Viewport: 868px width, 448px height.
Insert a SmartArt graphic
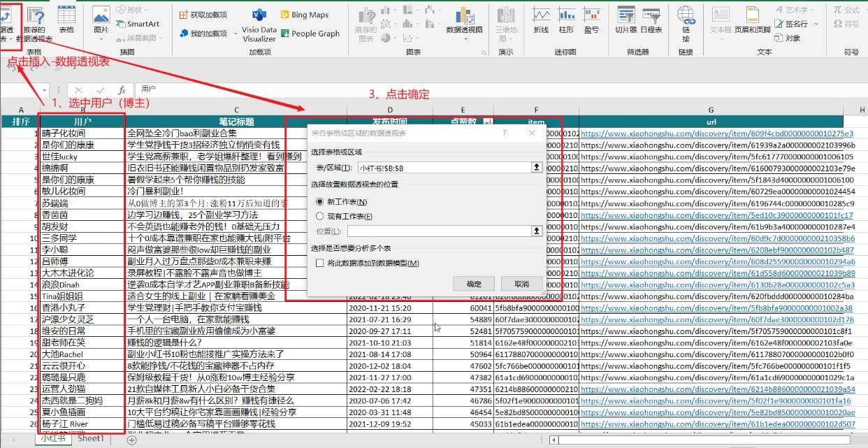[x=138, y=23]
